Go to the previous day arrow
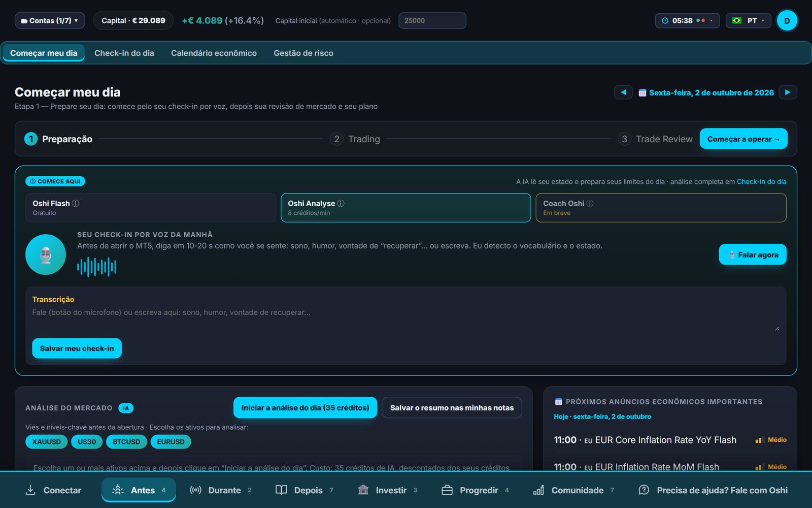Viewport: 812px width, 508px height. point(623,92)
